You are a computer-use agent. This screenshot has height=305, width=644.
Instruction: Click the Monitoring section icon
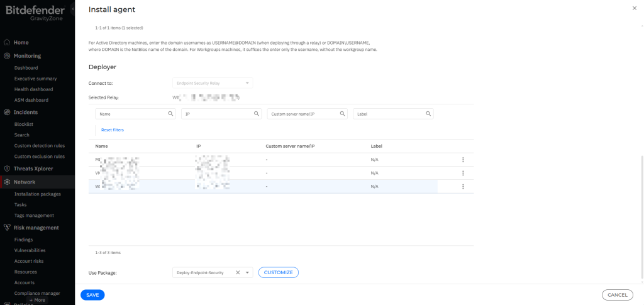point(7,56)
